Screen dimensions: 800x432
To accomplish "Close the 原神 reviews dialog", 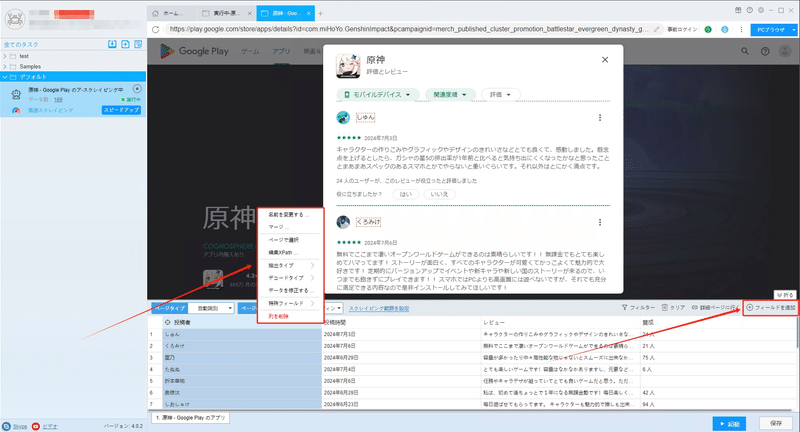I will [605, 60].
